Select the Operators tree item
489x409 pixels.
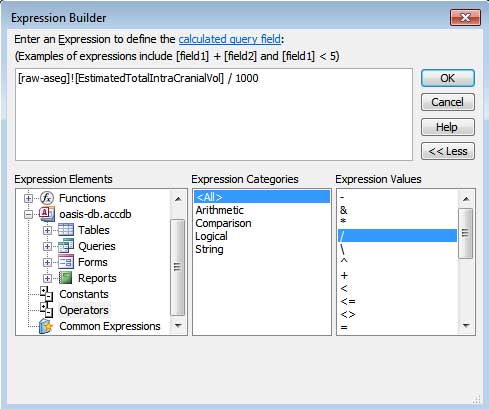click(84, 310)
